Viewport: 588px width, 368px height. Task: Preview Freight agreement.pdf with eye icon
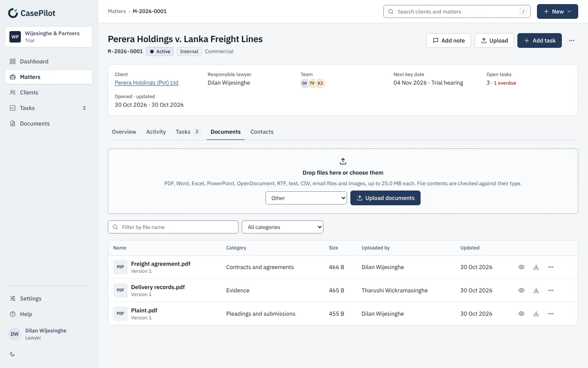521,267
